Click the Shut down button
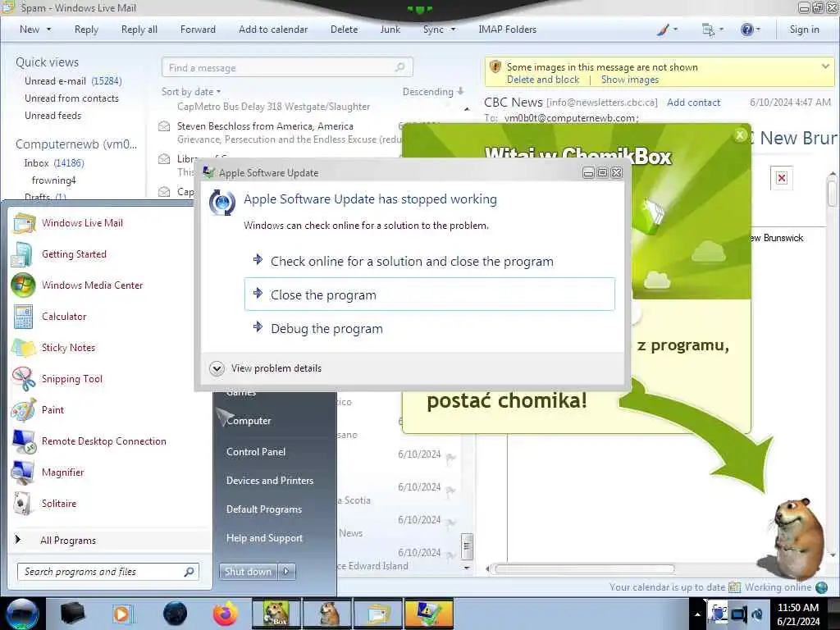Viewport: 840px width, 630px height. (248, 572)
